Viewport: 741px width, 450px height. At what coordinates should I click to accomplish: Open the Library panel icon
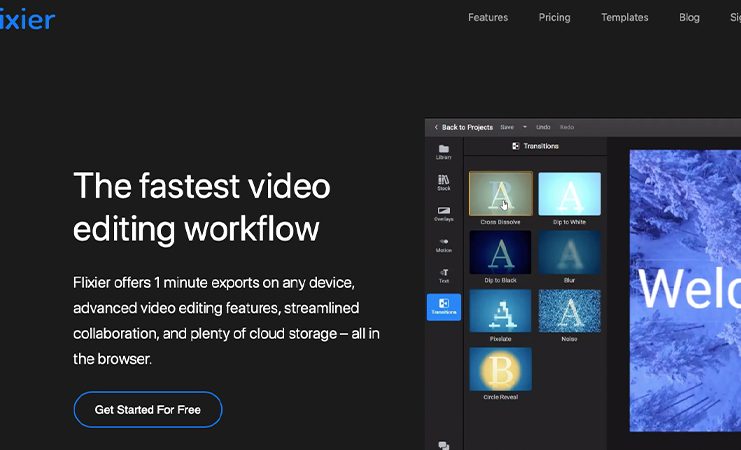[x=444, y=152]
